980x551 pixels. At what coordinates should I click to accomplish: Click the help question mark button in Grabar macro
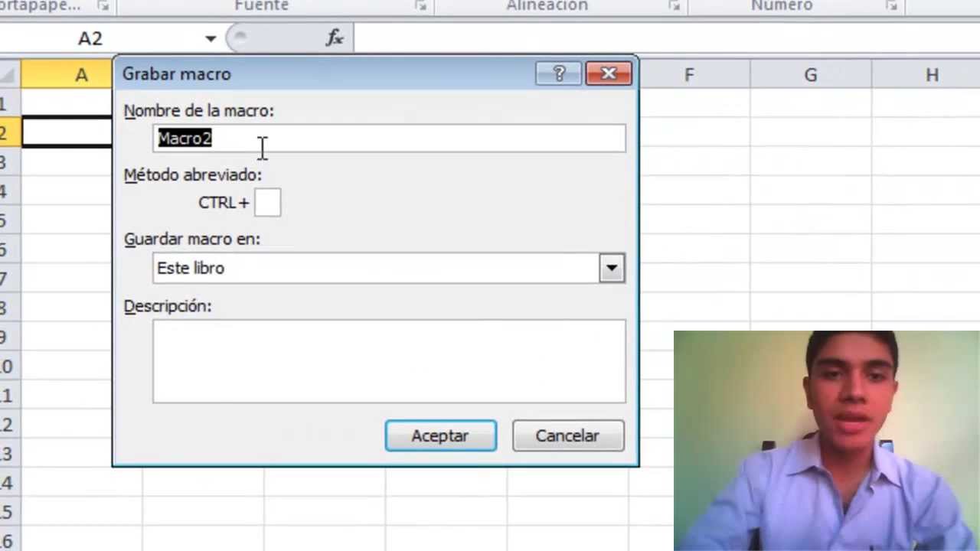559,73
